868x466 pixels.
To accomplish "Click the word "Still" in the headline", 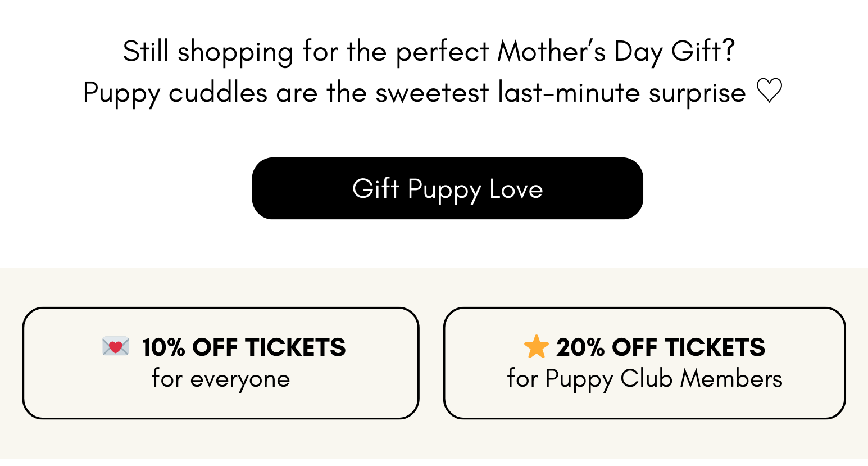I will (x=146, y=52).
